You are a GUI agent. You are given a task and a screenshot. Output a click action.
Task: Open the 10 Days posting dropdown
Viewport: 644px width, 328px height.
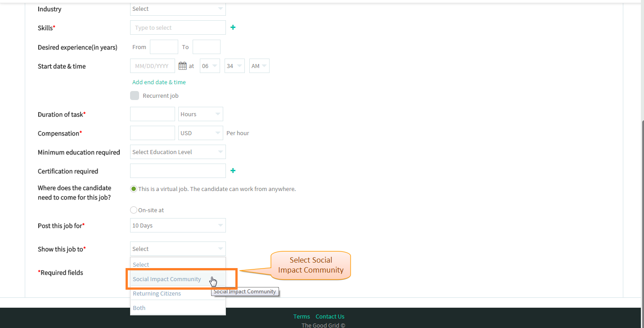[178, 225]
